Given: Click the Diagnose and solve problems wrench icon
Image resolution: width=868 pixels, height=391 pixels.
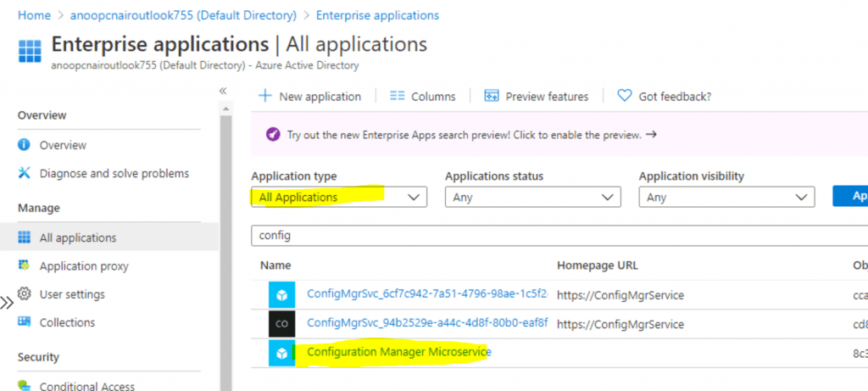Looking at the screenshot, I should point(24,173).
